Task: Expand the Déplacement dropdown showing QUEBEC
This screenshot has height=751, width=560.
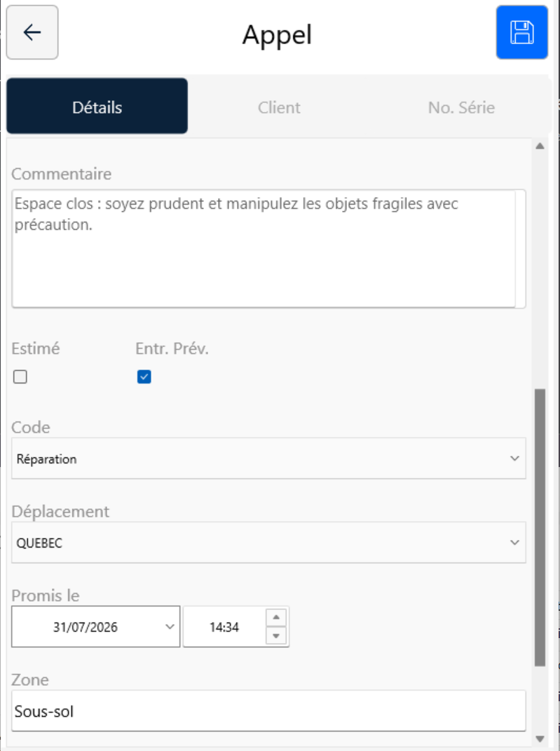Action: point(268,543)
